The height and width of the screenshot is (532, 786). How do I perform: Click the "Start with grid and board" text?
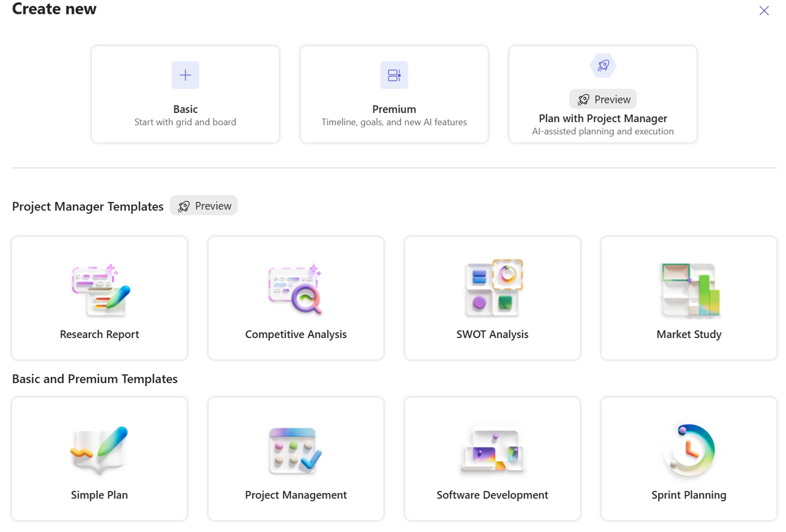click(185, 122)
